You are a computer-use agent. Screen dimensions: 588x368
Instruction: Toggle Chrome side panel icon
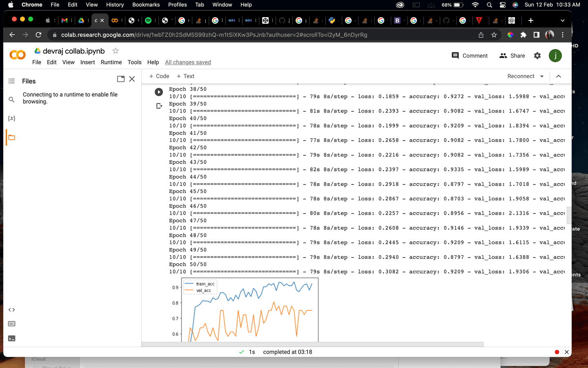[x=537, y=35]
